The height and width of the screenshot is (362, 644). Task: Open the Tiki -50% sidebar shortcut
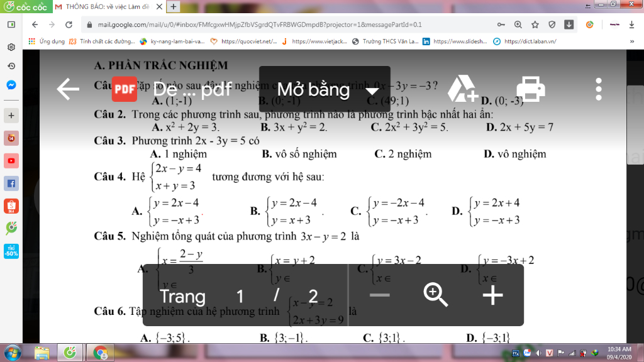(11, 251)
